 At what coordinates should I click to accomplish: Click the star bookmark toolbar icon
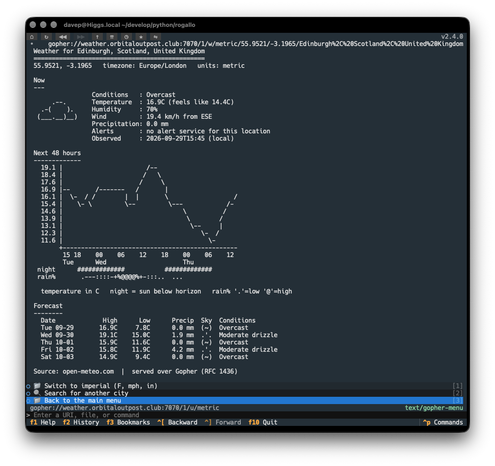[x=141, y=37]
